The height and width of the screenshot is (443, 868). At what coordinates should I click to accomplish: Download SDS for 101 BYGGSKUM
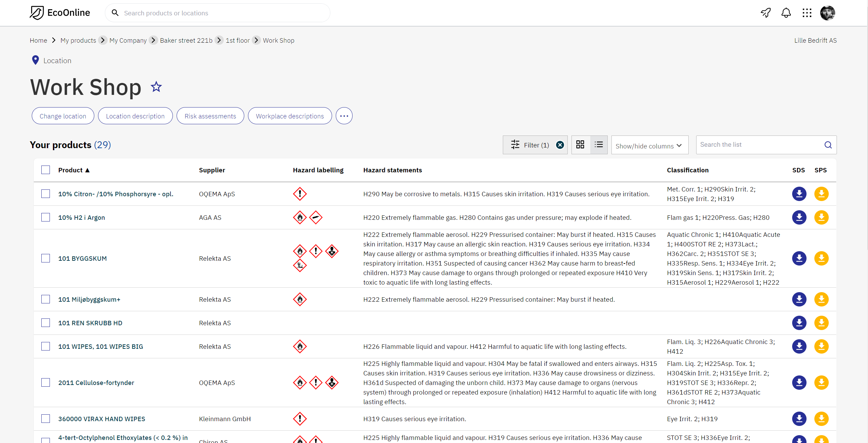(x=799, y=258)
